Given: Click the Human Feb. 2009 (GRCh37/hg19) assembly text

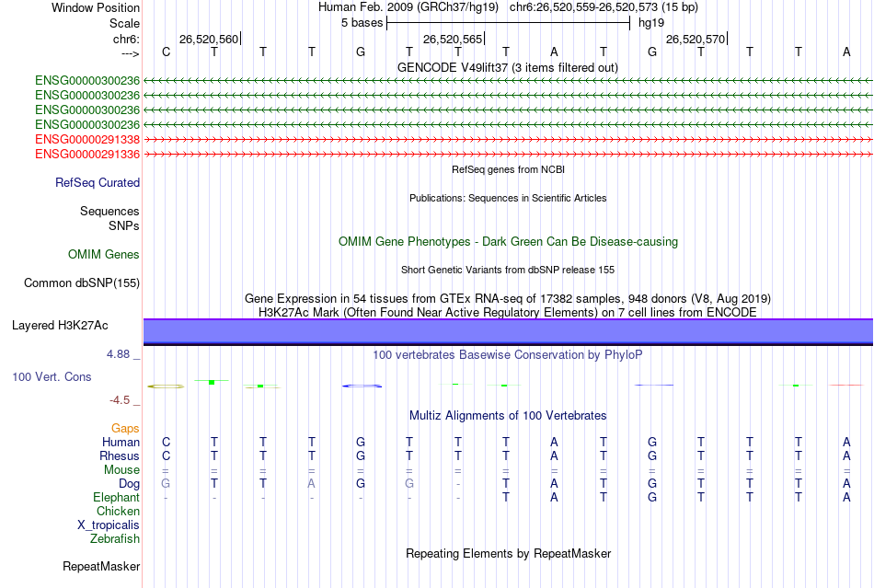Looking at the screenshot, I should 408,7.
